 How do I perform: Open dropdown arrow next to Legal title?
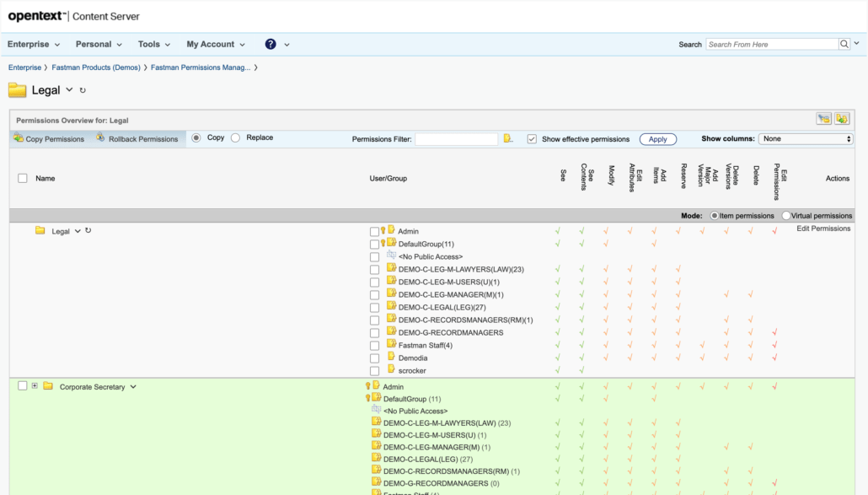pos(69,89)
